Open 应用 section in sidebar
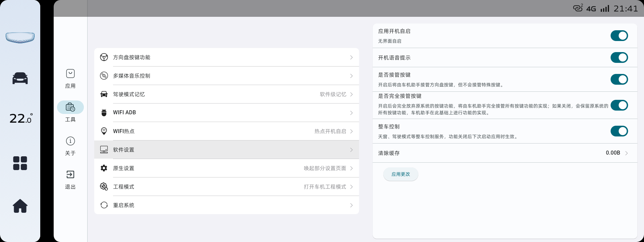The width and height of the screenshot is (644, 242). click(70, 79)
